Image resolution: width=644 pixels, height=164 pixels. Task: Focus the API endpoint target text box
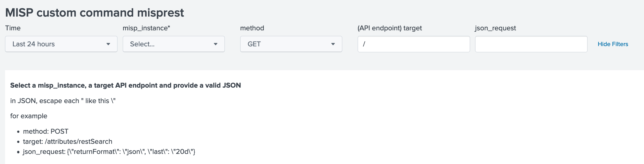pos(414,44)
